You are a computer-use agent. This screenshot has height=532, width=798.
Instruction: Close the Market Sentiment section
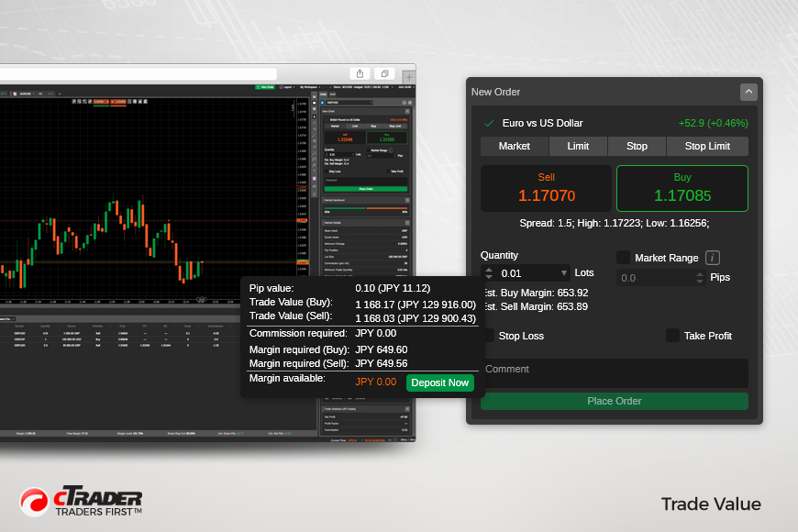coord(407,200)
